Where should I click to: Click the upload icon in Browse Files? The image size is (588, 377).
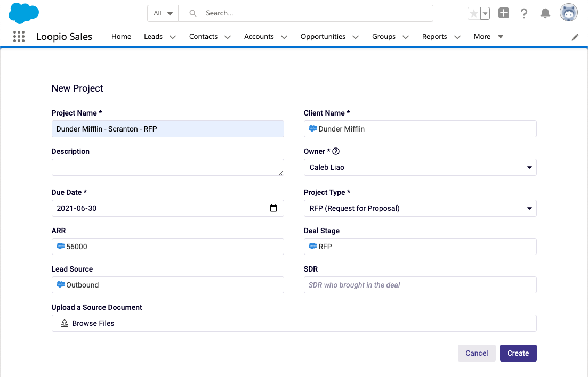pyautogui.click(x=64, y=323)
